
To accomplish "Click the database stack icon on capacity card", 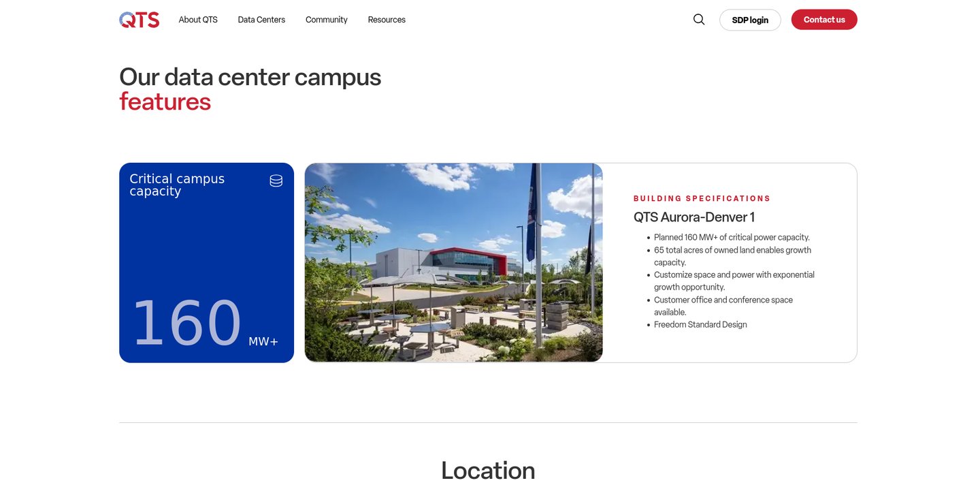I will coord(276,181).
